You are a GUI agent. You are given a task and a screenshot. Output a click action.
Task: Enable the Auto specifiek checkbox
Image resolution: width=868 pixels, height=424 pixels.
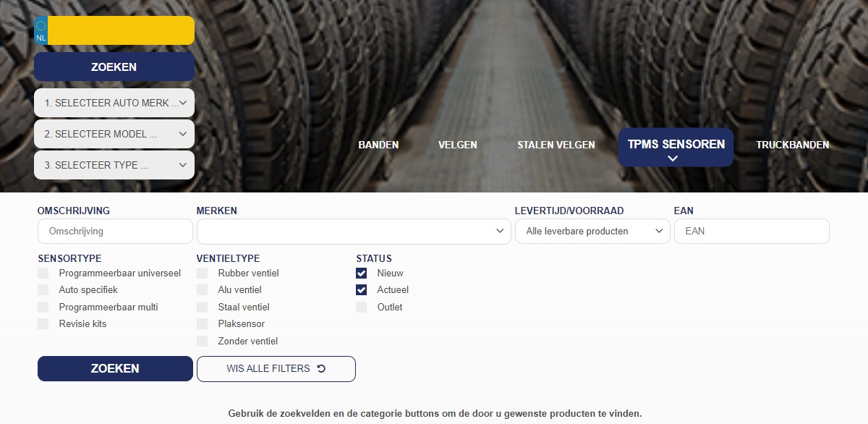43,290
